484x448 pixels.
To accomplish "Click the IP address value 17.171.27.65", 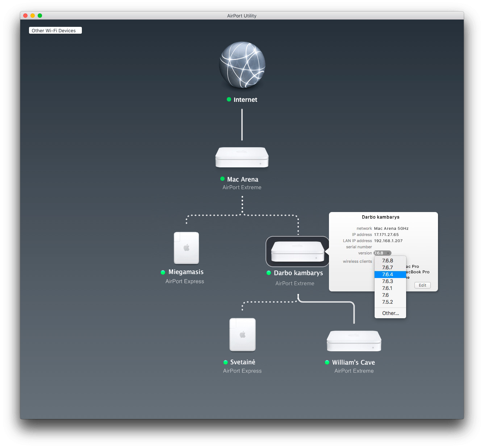I will (386, 235).
